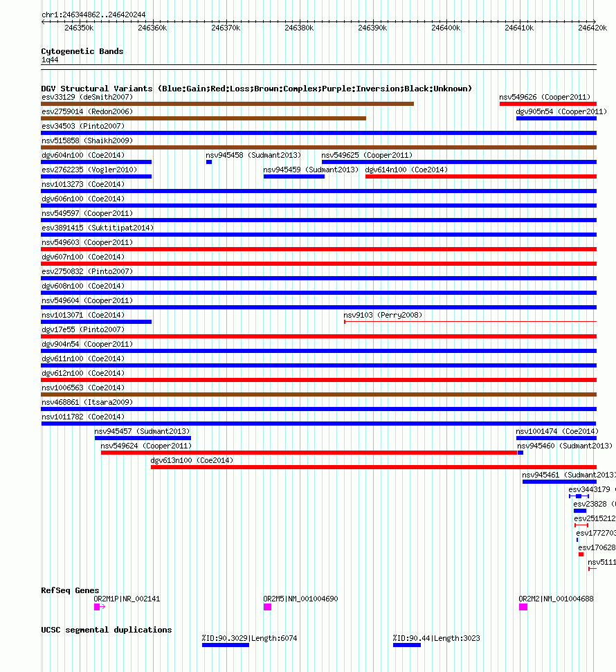Open the esv2759014 (Redon2006) variant
The height and width of the screenshot is (672, 616).
click(203, 118)
